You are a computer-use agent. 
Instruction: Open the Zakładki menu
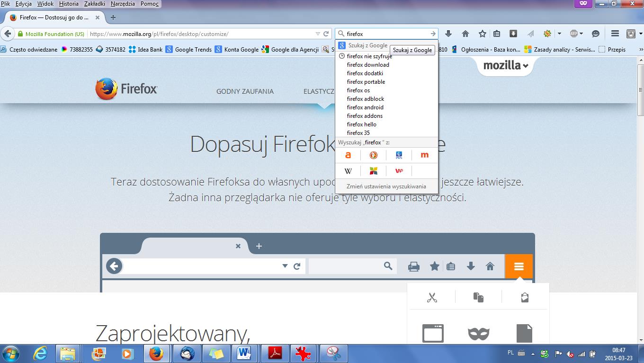point(95,4)
